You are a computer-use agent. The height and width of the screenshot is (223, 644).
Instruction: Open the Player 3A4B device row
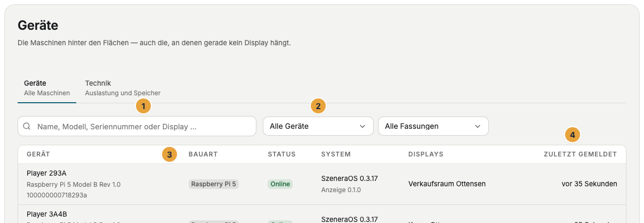click(322, 214)
